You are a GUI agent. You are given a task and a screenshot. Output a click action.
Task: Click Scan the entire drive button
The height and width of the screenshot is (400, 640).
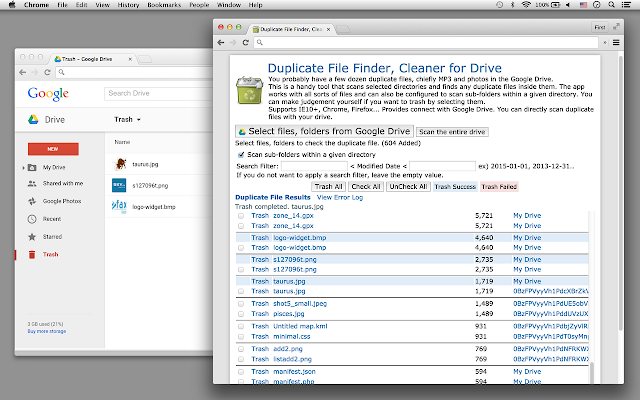pos(452,132)
